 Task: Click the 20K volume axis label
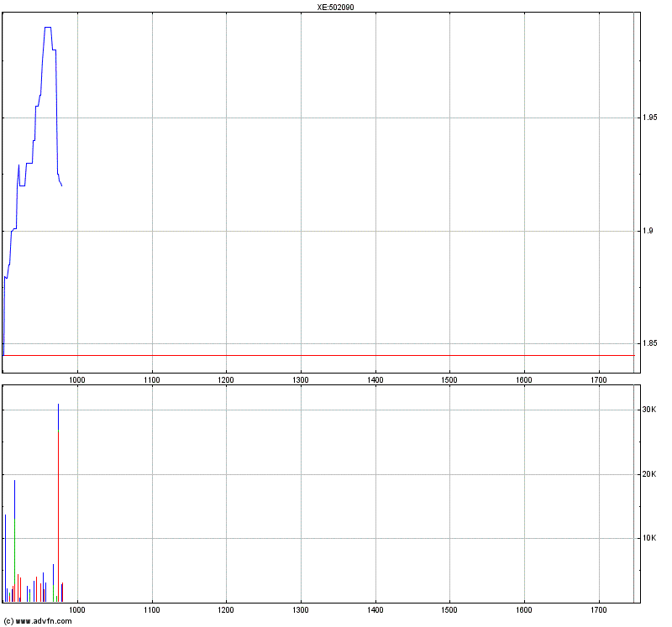(648, 473)
